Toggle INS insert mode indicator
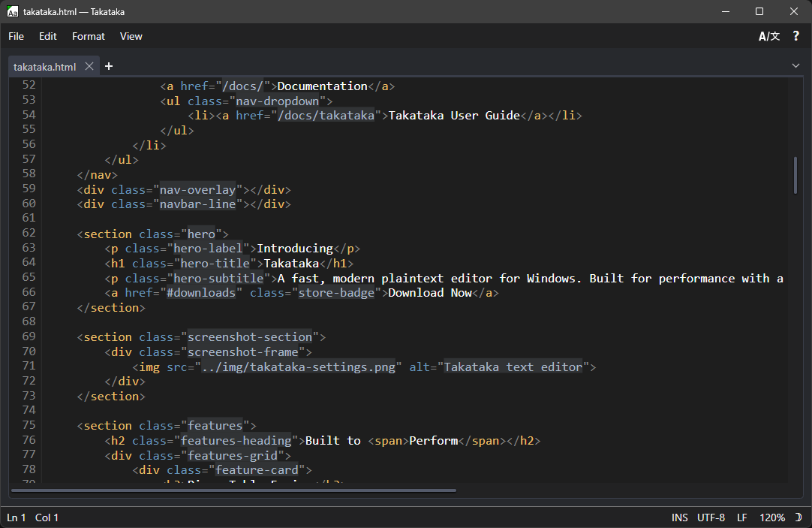The width and height of the screenshot is (812, 528). [x=679, y=517]
